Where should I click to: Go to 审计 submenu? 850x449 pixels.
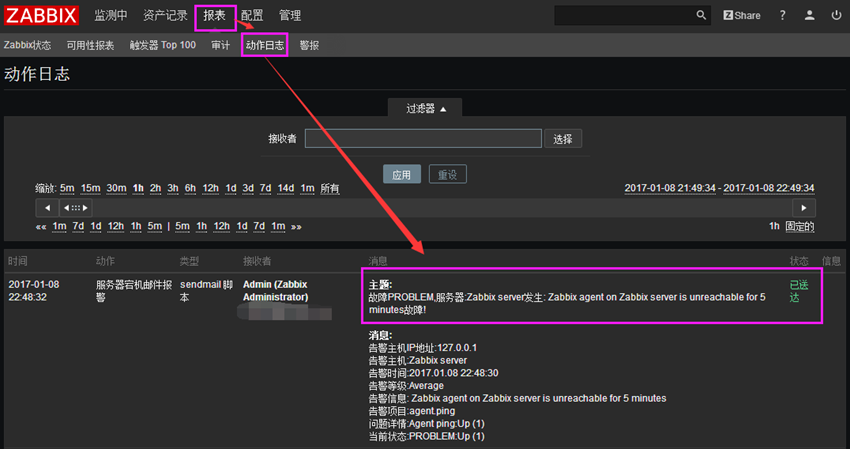pos(221,46)
